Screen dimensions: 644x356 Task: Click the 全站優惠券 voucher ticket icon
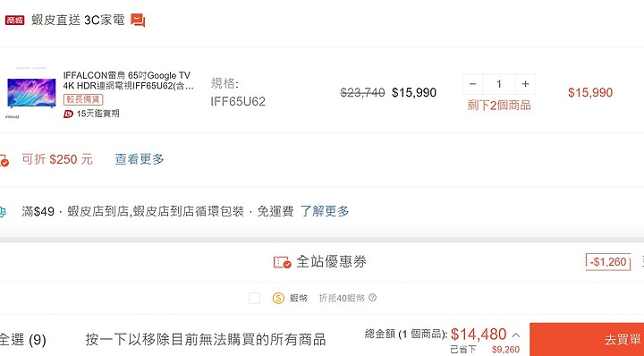[282, 262]
